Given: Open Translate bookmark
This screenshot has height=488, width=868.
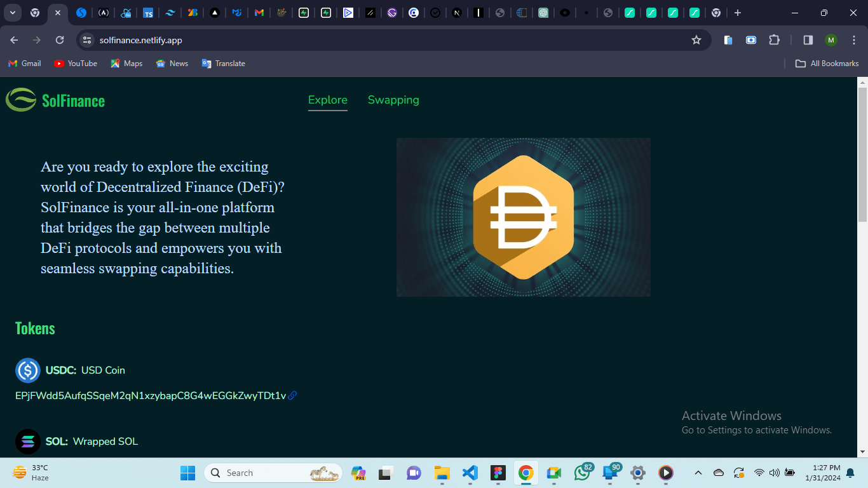Looking at the screenshot, I should [x=224, y=64].
